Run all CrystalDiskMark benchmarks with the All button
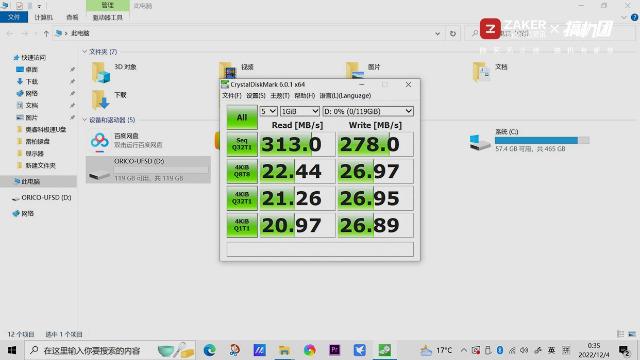 click(242, 118)
